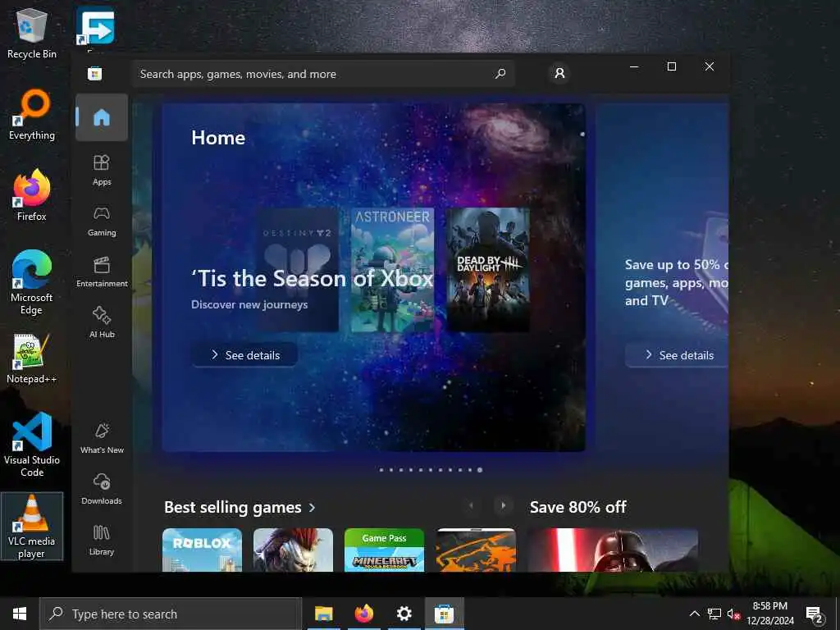Click the network icon in system tray
840x630 pixels.
[714, 614]
